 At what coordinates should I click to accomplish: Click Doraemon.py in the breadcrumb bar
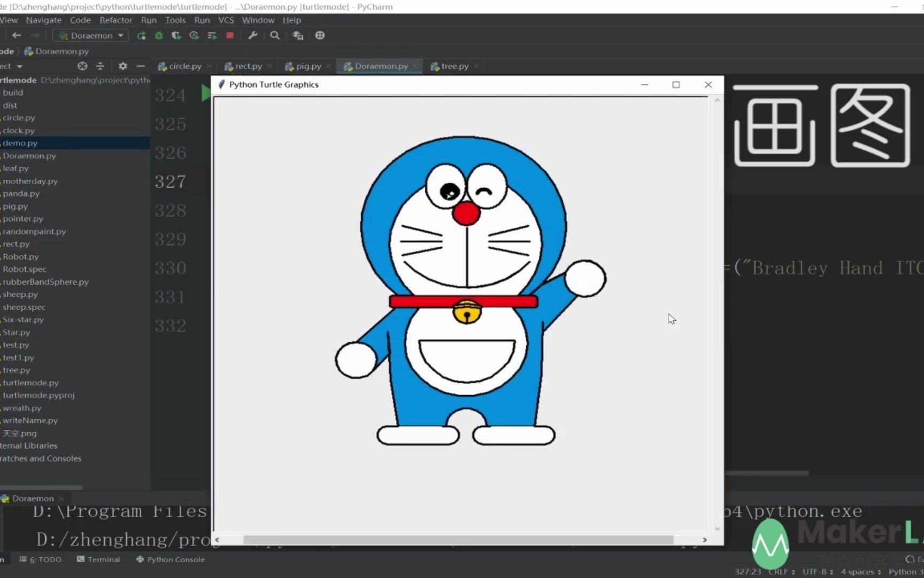pyautogui.click(x=57, y=51)
